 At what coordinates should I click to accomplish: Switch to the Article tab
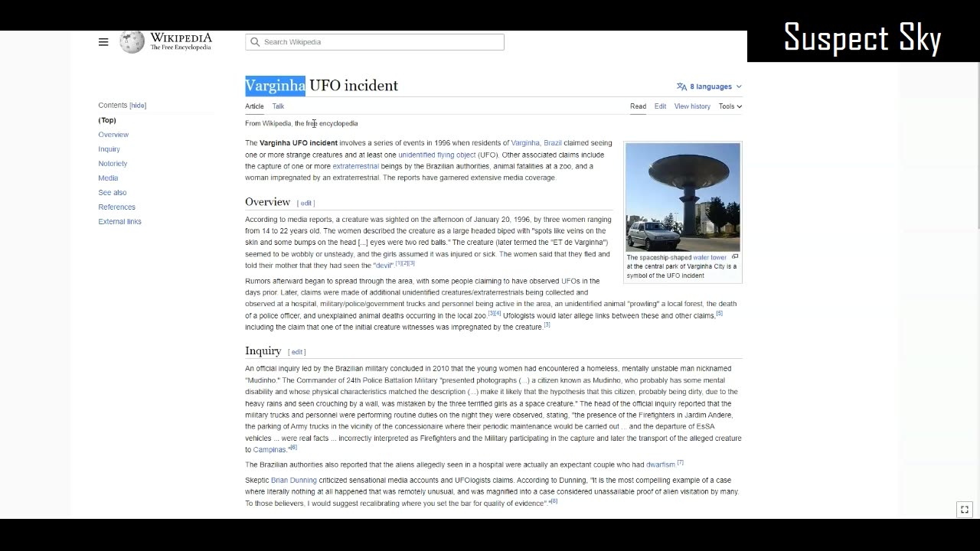(x=254, y=106)
